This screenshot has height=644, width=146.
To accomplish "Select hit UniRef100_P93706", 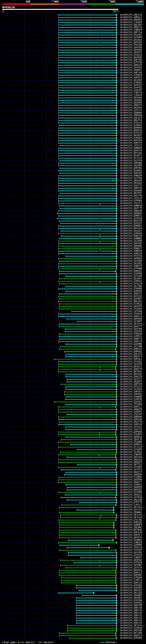I will coord(131,256).
